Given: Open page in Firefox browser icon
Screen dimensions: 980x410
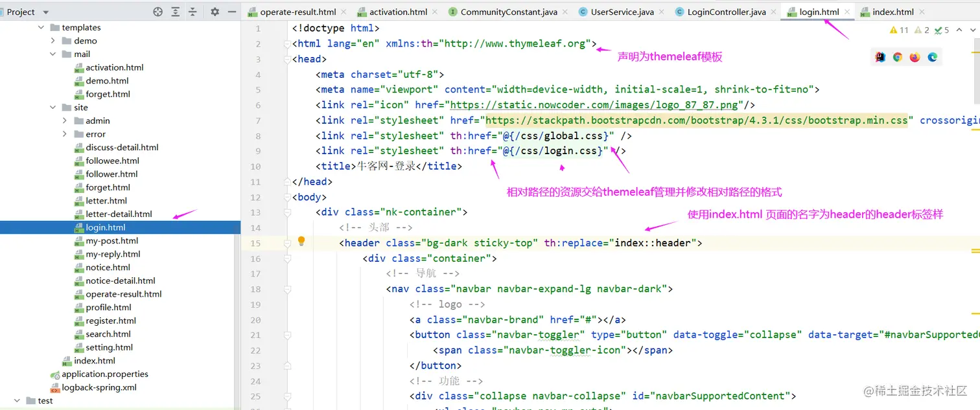Looking at the screenshot, I should (915, 57).
